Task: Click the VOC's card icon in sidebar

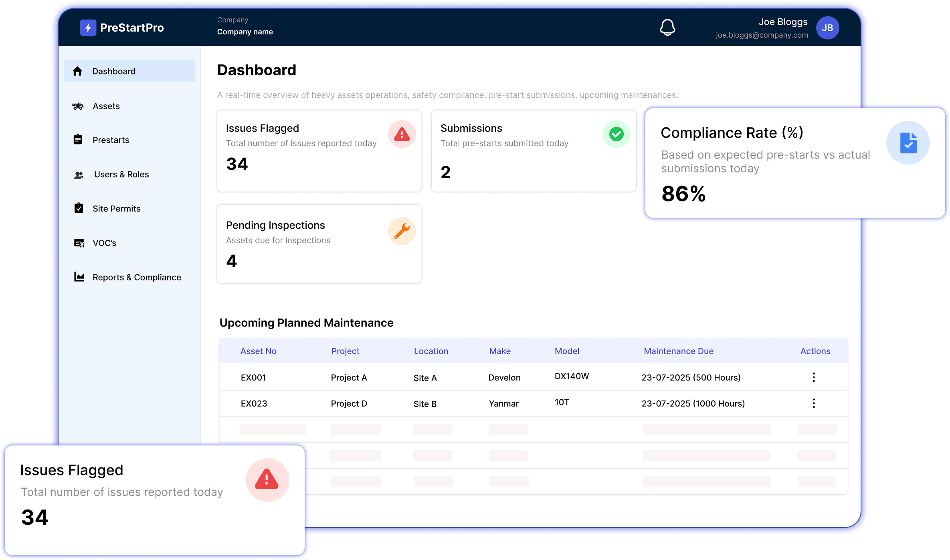Action: click(x=79, y=243)
